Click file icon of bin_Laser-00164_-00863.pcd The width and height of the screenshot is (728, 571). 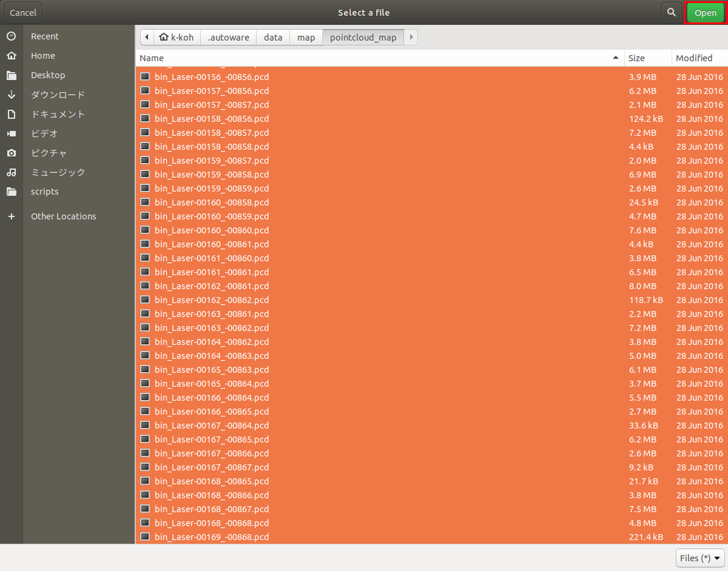[145, 356]
